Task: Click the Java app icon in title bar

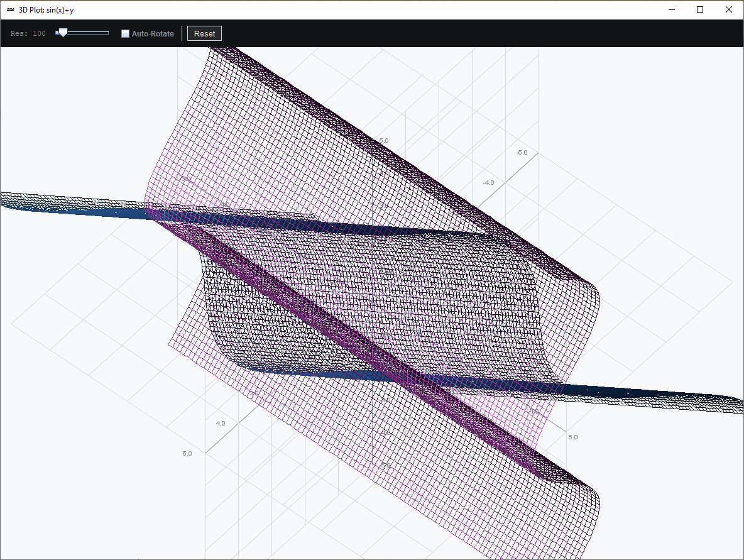Action: pyautogui.click(x=11, y=9)
